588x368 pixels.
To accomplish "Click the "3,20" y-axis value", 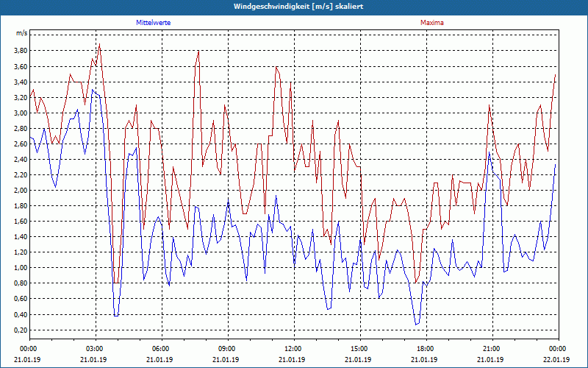I will pyautogui.click(x=21, y=98).
